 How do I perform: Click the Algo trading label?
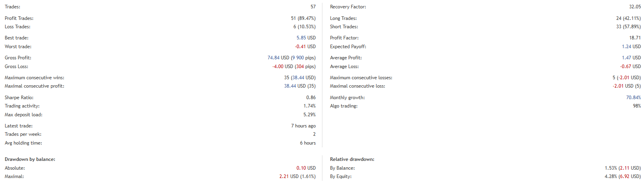[x=344, y=106]
